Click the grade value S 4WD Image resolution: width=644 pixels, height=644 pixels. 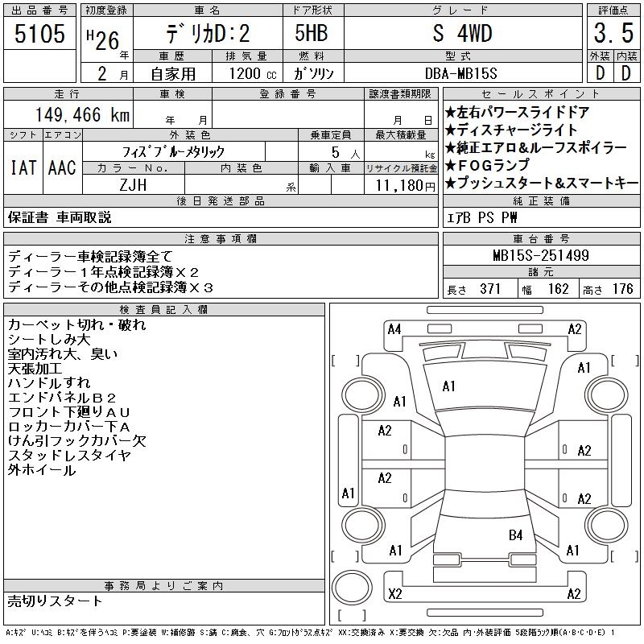(462, 33)
